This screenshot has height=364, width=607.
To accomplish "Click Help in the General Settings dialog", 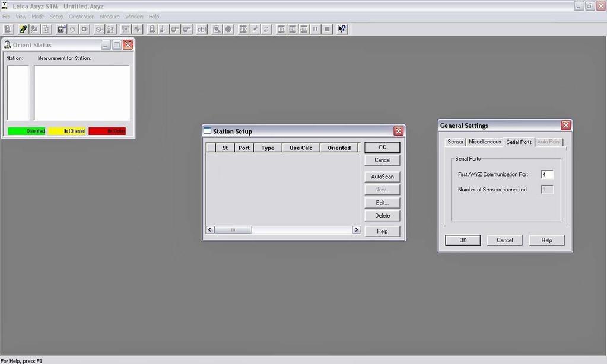I will (546, 240).
